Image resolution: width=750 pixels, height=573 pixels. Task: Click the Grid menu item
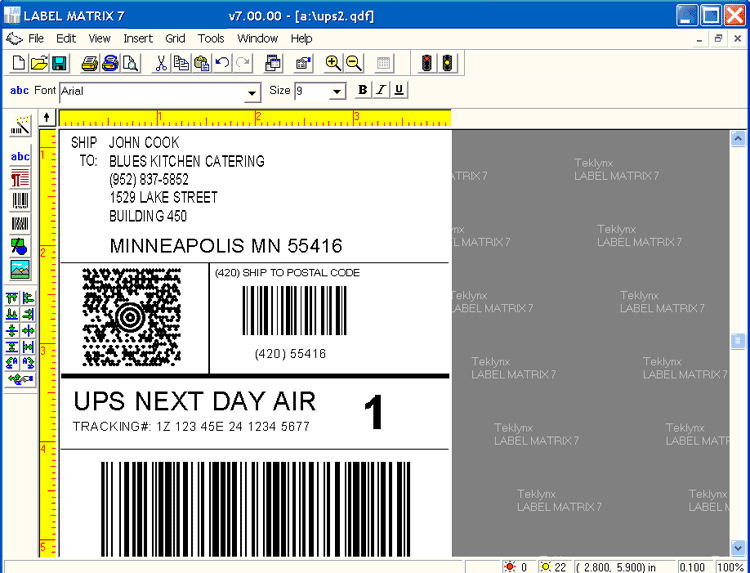coord(175,38)
